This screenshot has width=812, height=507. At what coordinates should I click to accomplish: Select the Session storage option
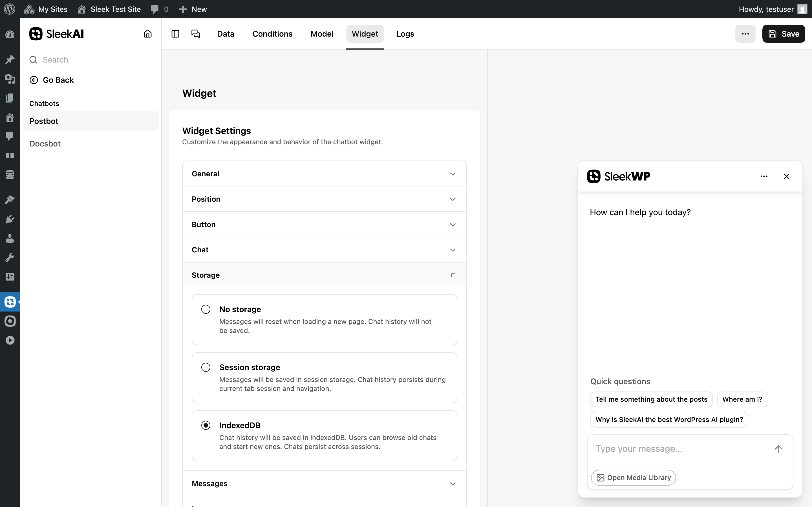click(x=205, y=367)
